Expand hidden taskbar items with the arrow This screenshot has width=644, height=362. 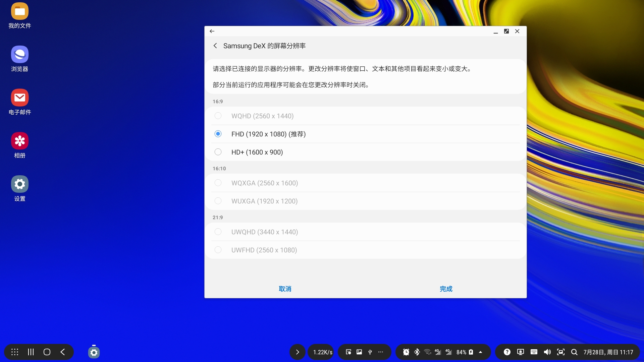tap(297, 352)
